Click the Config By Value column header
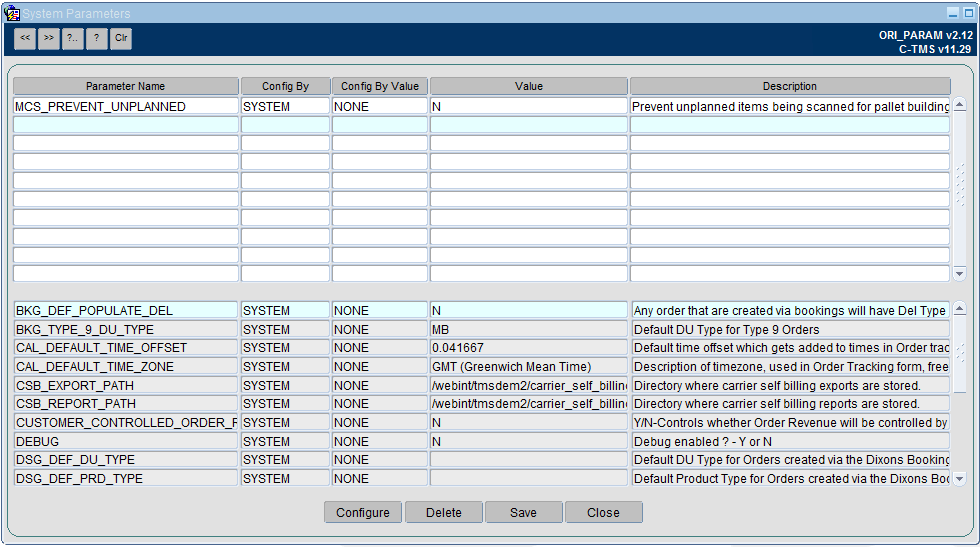Screen dimensions: 980x547 click(x=379, y=86)
